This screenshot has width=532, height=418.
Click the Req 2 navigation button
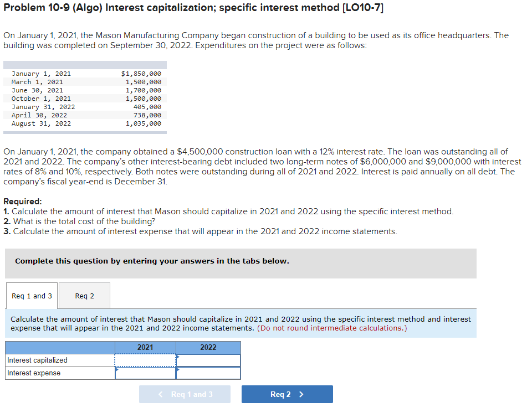click(287, 394)
